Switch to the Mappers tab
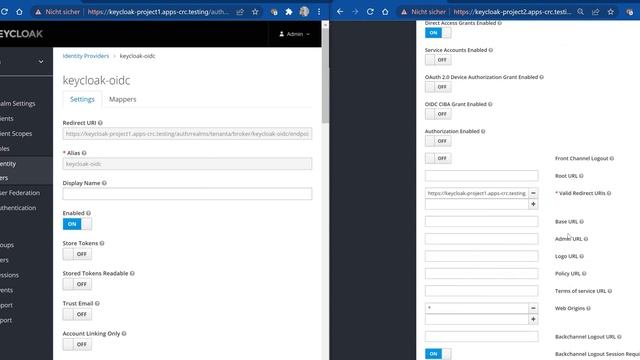Viewport: 640px width, 360px height. [x=122, y=100]
